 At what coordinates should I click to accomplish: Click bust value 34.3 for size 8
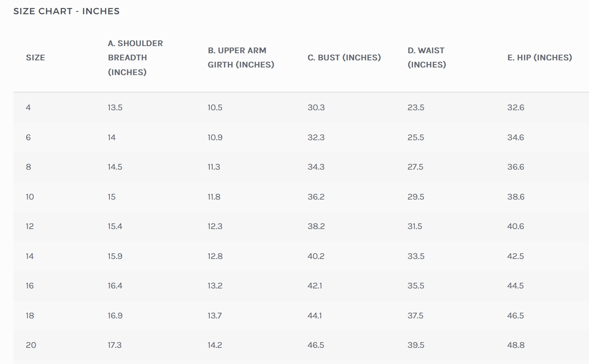[x=316, y=167]
